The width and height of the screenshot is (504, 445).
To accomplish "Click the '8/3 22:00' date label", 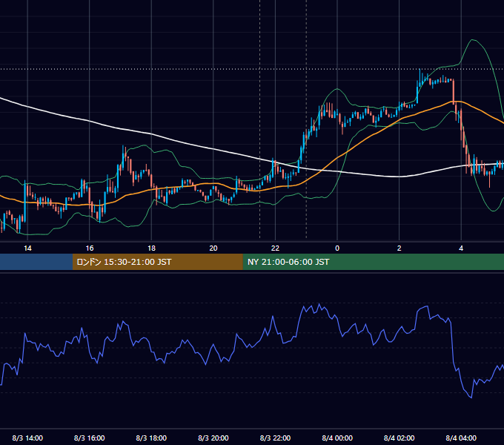I will pos(275,438).
